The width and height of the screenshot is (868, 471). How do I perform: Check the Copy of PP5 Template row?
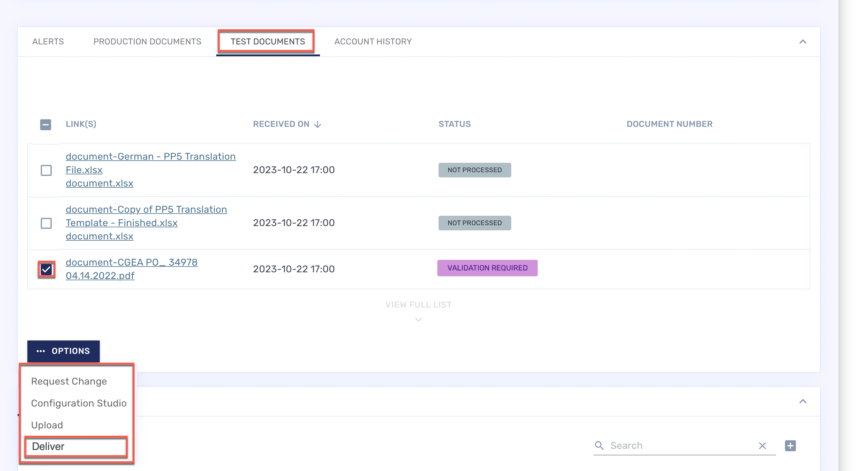(x=46, y=223)
